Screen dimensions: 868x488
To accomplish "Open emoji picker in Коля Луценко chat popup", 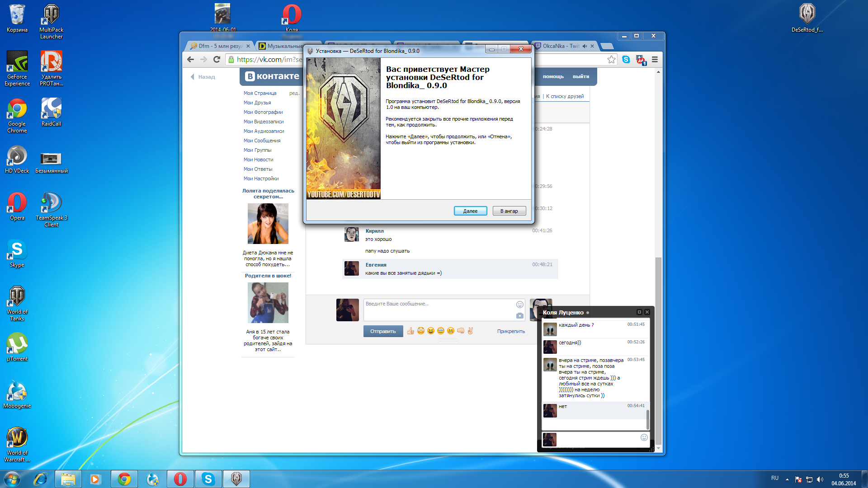I will (x=644, y=437).
